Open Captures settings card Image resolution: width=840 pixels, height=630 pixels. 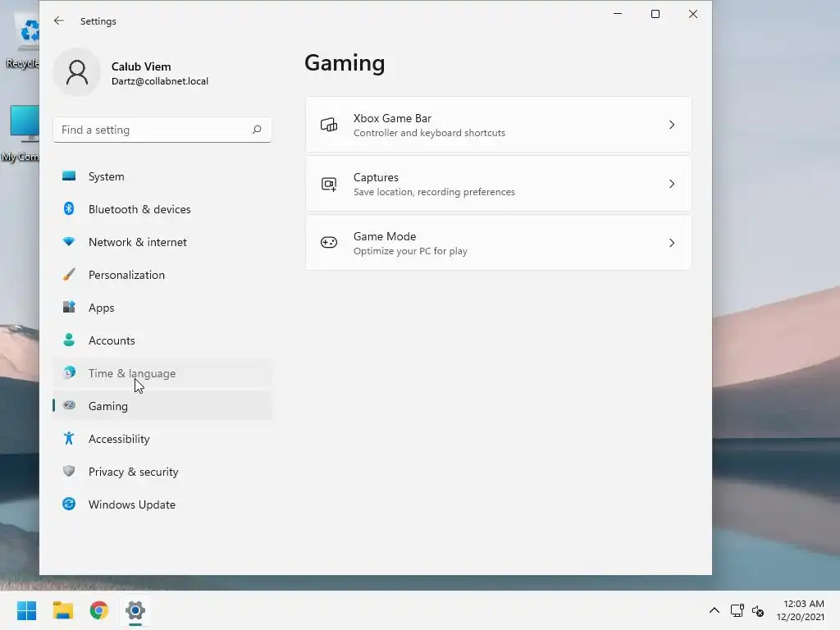coord(498,184)
